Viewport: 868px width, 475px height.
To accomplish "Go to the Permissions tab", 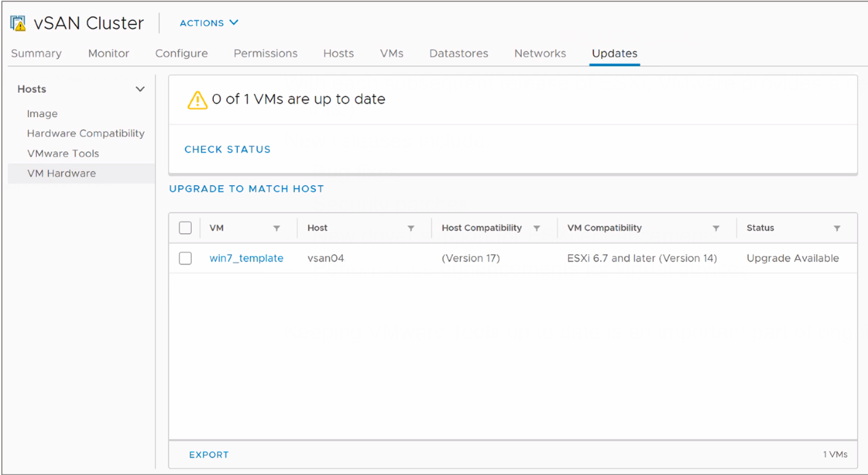I will (x=266, y=53).
